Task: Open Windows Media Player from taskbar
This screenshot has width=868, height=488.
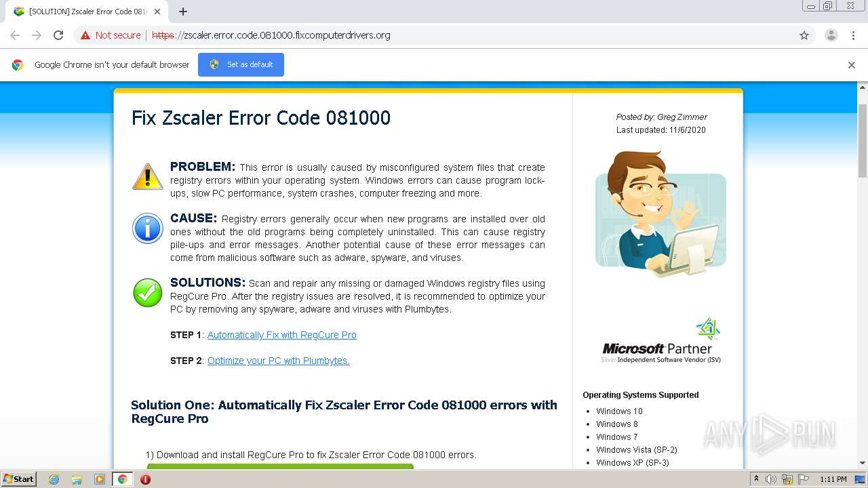Action: [100, 479]
